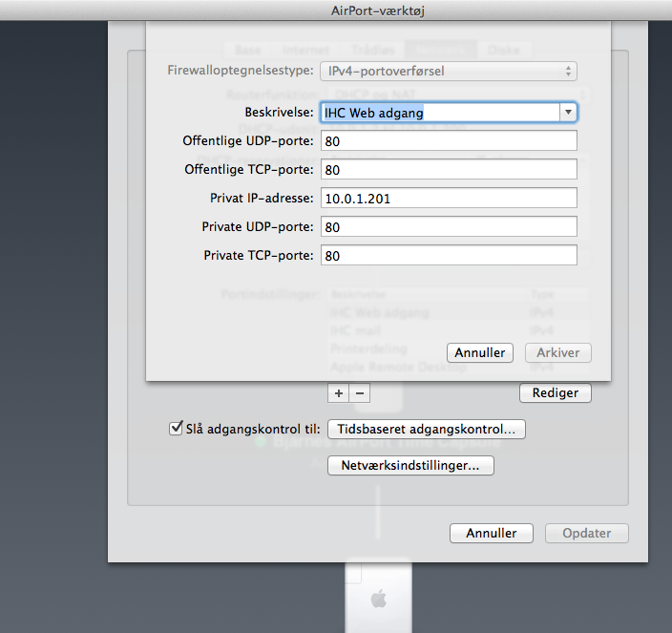
Task: Click the Opdater button
Action: tap(587, 533)
